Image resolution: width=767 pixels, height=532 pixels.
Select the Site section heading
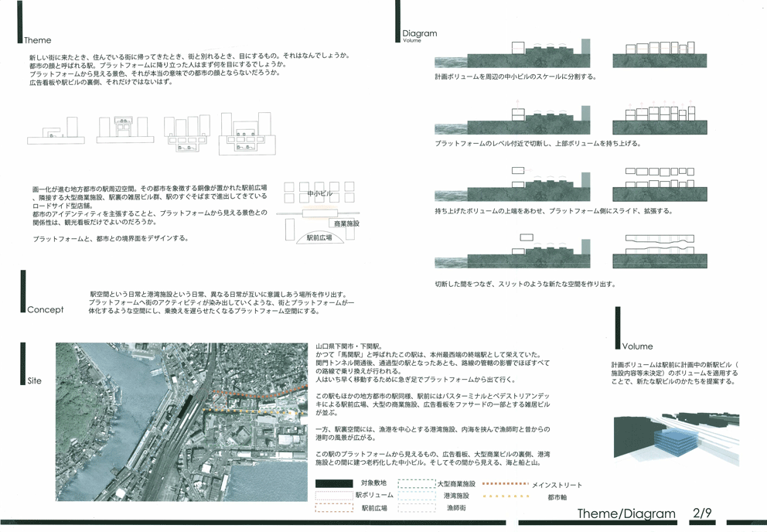click(35, 381)
